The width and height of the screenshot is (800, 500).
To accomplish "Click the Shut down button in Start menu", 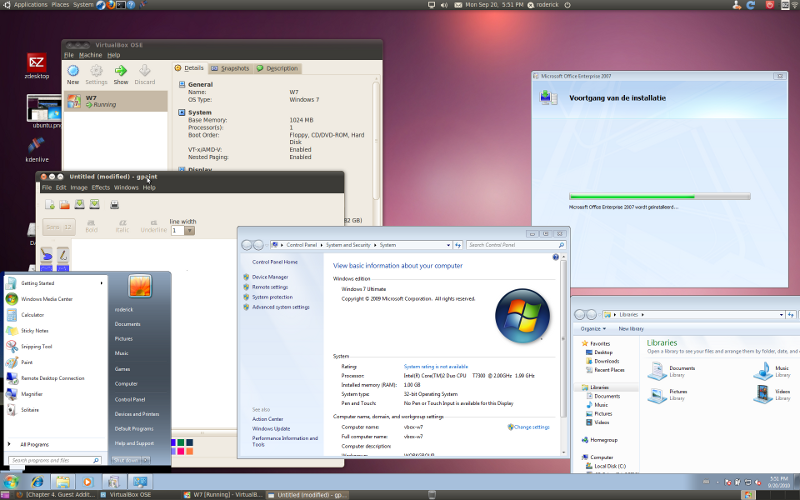I will pos(126,460).
